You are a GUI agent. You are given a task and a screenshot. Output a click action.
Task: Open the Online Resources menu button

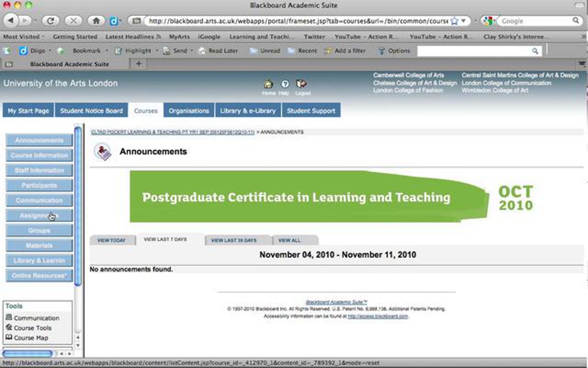(x=39, y=276)
